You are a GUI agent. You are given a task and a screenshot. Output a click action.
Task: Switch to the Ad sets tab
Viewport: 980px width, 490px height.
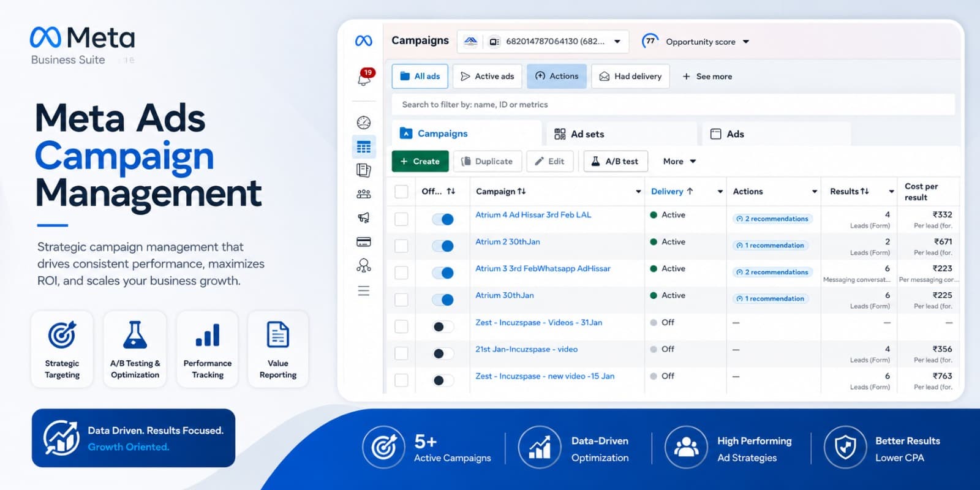coord(622,134)
